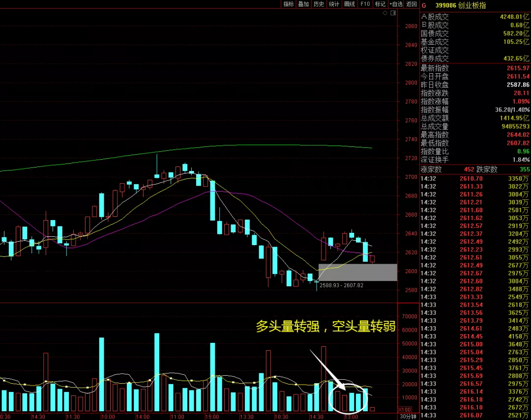
Task: Click the 跌家数 count 355
Action: click(x=525, y=169)
